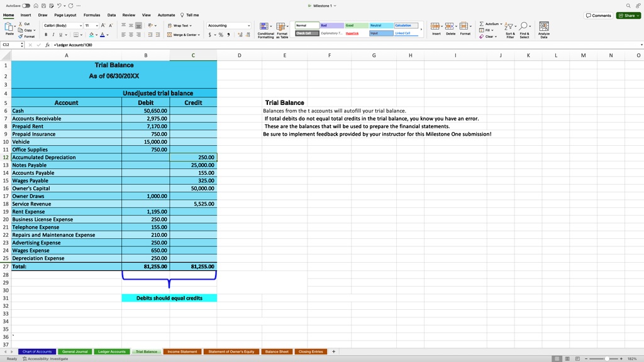Click the Share button

[628, 15]
